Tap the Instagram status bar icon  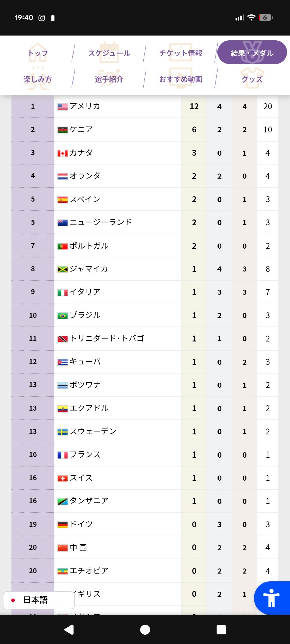tap(42, 18)
